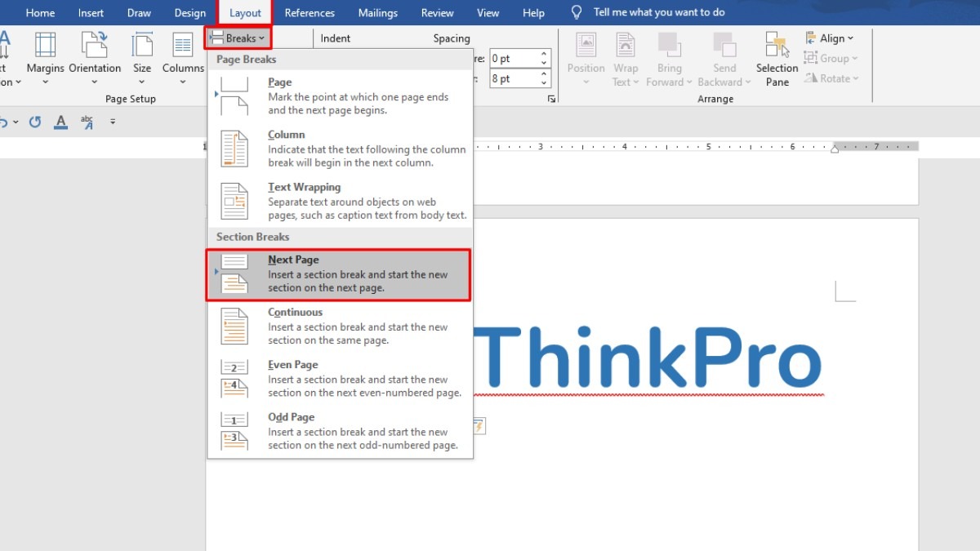Screen dimensions: 980x551
Task: Open the Send Backward dropdown arrow
Action: click(x=746, y=82)
